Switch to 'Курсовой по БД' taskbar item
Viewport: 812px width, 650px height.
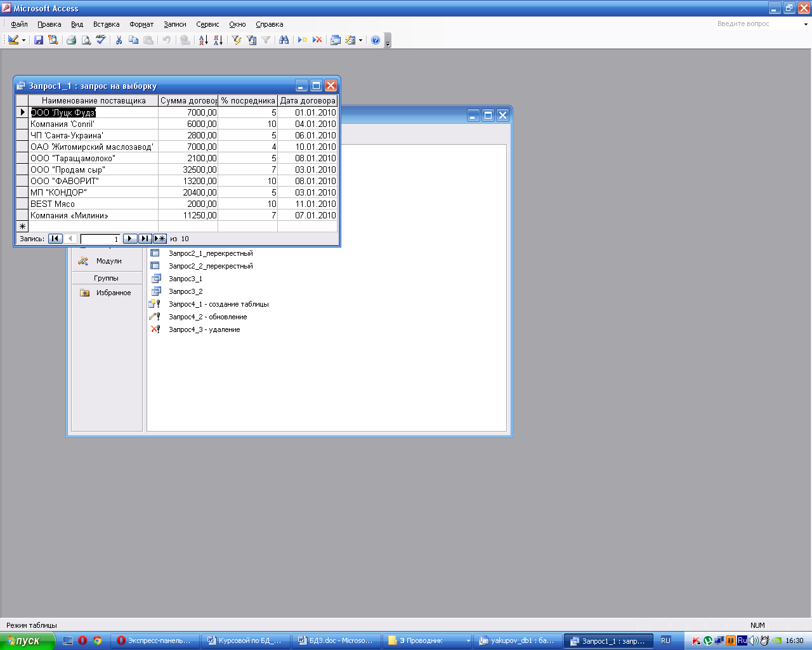point(246,640)
